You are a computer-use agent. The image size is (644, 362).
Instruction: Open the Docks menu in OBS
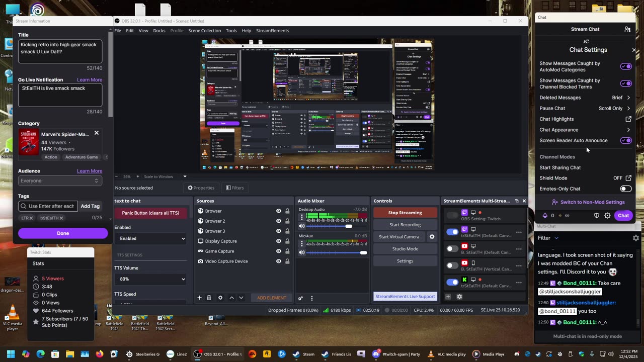coord(159,31)
